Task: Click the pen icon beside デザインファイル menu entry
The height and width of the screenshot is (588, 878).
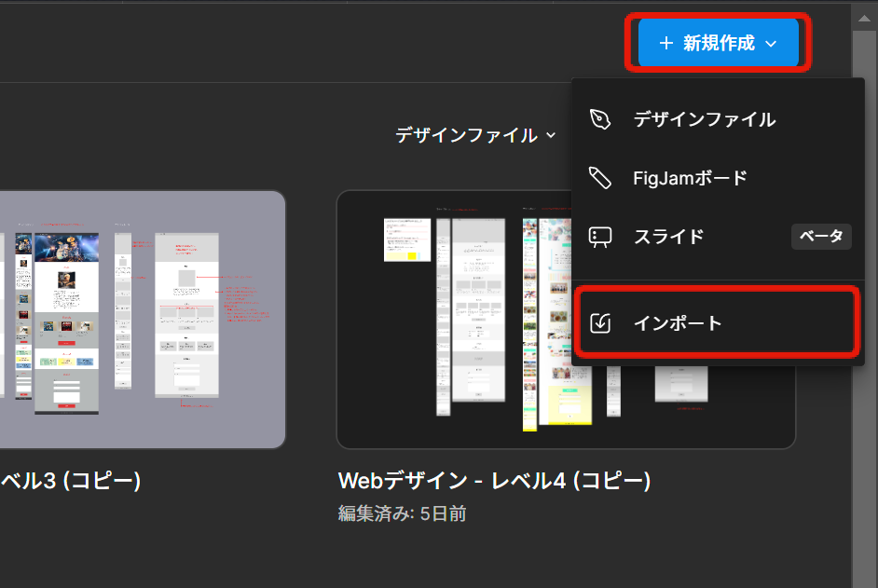Action: pos(601,119)
